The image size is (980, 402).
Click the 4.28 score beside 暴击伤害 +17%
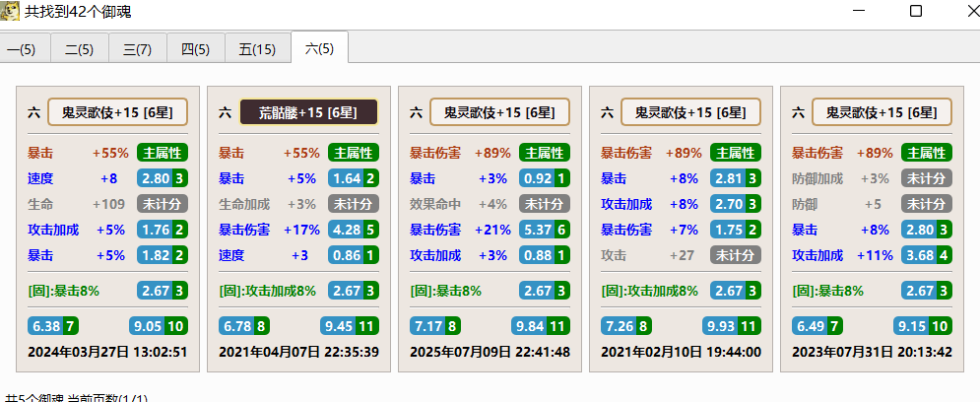click(x=354, y=230)
